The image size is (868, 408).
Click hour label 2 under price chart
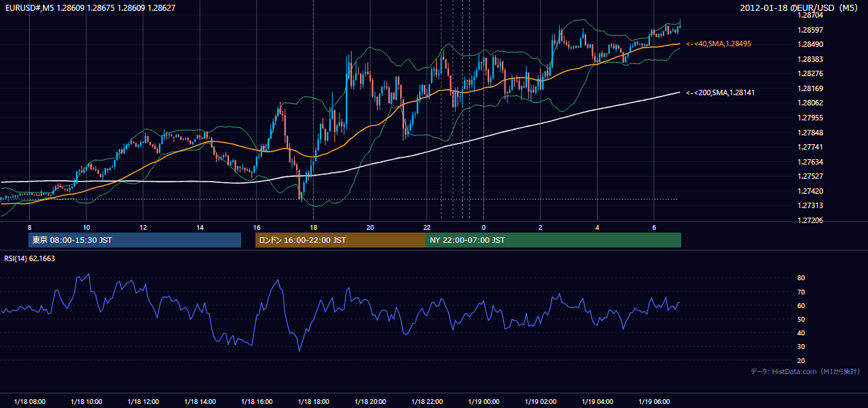pyautogui.click(x=541, y=226)
